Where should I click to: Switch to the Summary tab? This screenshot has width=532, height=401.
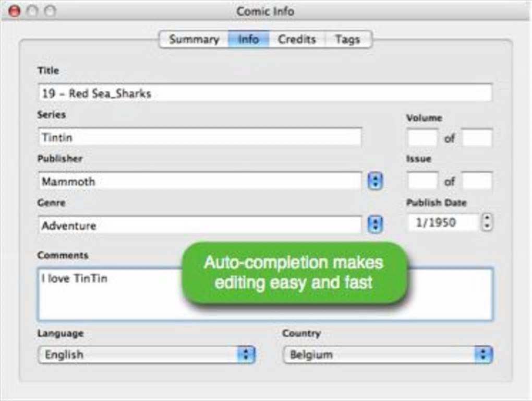point(194,40)
